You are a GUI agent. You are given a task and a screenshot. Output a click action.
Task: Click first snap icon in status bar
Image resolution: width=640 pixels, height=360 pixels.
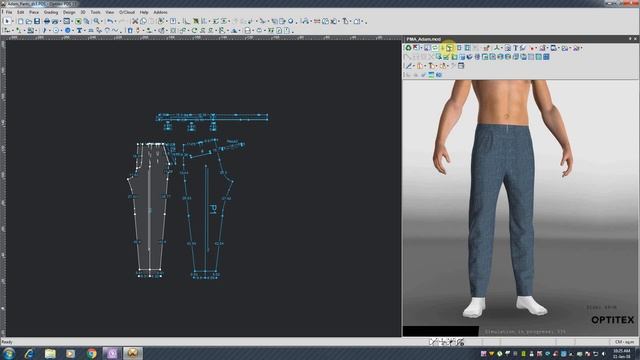tap(433, 342)
